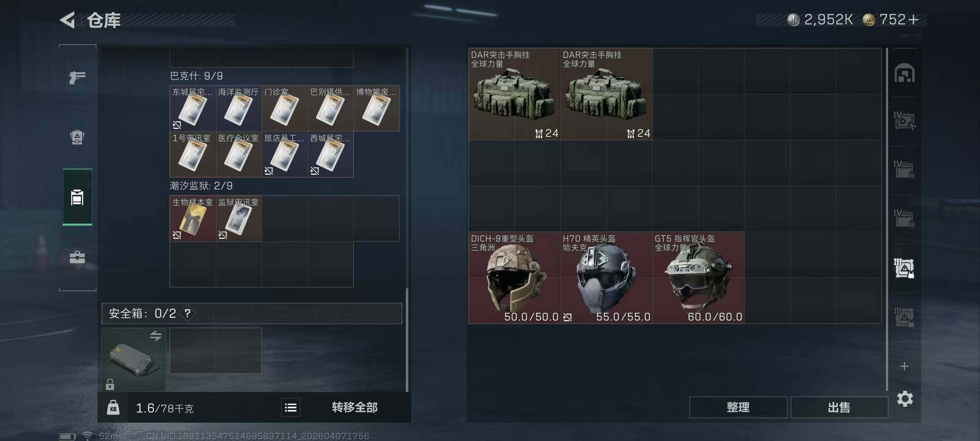
Task: Expand the top level IV storage container
Action: click(x=904, y=121)
